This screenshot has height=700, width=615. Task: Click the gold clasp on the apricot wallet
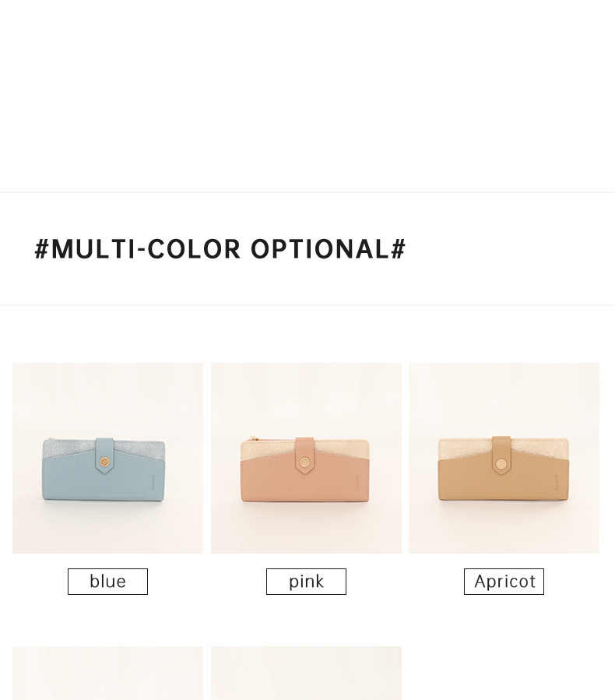pyautogui.click(x=501, y=464)
